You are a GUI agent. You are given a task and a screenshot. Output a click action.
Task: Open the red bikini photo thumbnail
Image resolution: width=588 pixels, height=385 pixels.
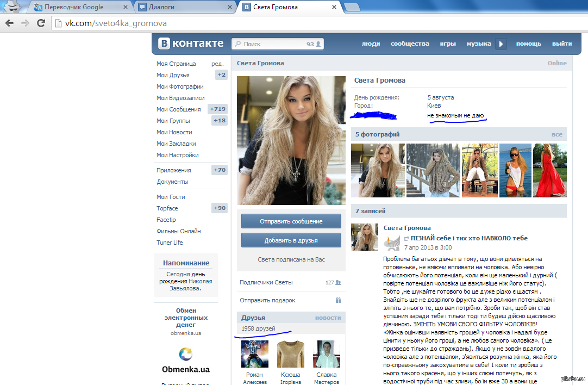(x=515, y=170)
